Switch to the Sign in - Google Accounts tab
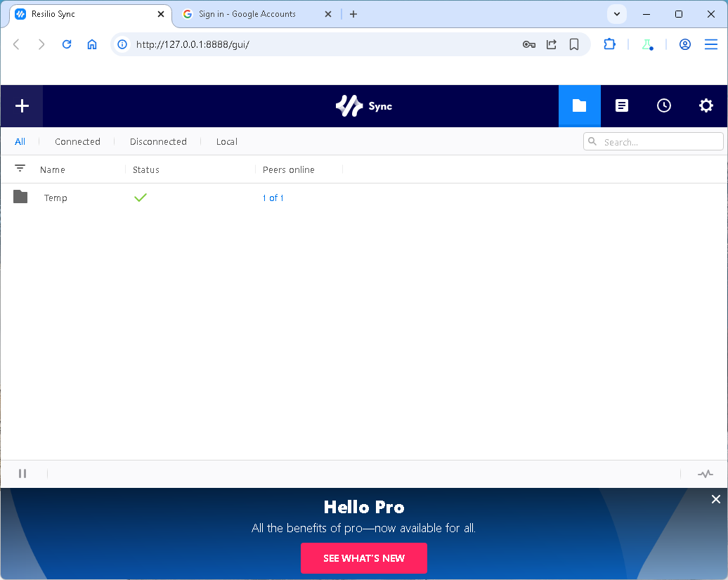Screen dimensions: 728x580 click(247, 14)
